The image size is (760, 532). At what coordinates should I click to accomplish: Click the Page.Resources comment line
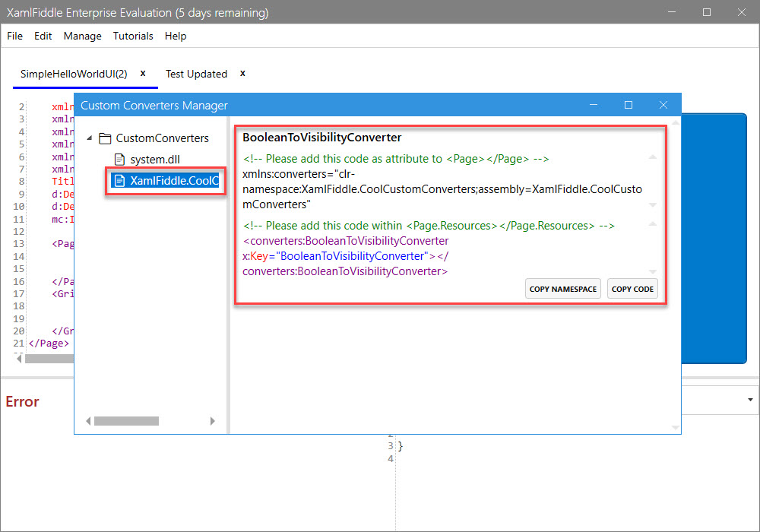(x=429, y=226)
